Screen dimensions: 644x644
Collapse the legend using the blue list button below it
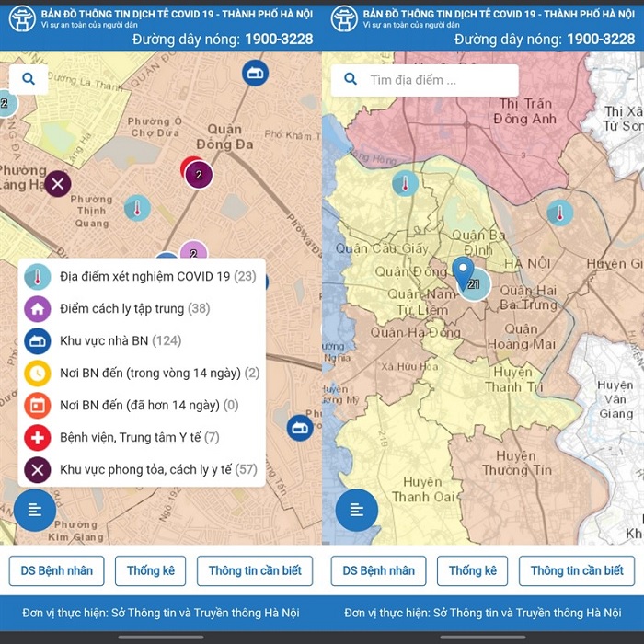pyautogui.click(x=35, y=510)
